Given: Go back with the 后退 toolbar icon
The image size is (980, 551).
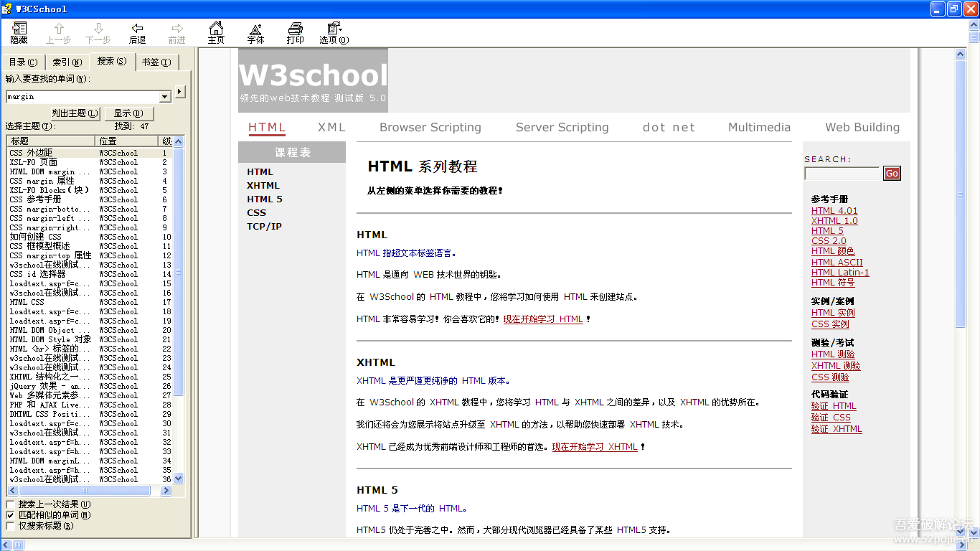Looking at the screenshot, I should click(x=137, y=33).
